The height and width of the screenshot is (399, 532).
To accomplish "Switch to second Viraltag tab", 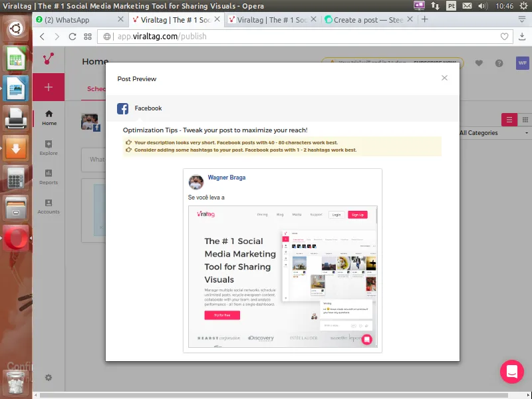I will (x=272, y=20).
